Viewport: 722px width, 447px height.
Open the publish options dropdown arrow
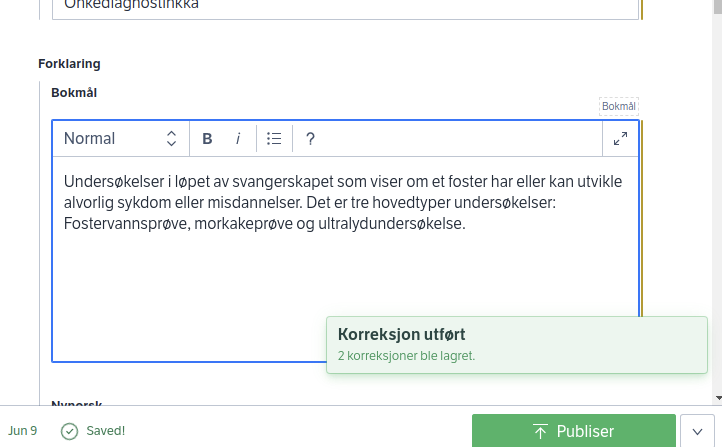[697, 431]
